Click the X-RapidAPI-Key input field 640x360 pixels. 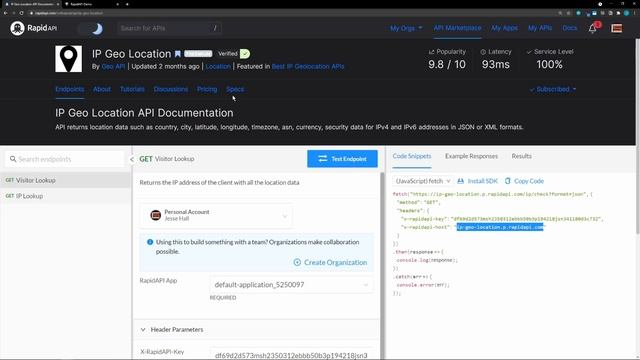[291, 354]
